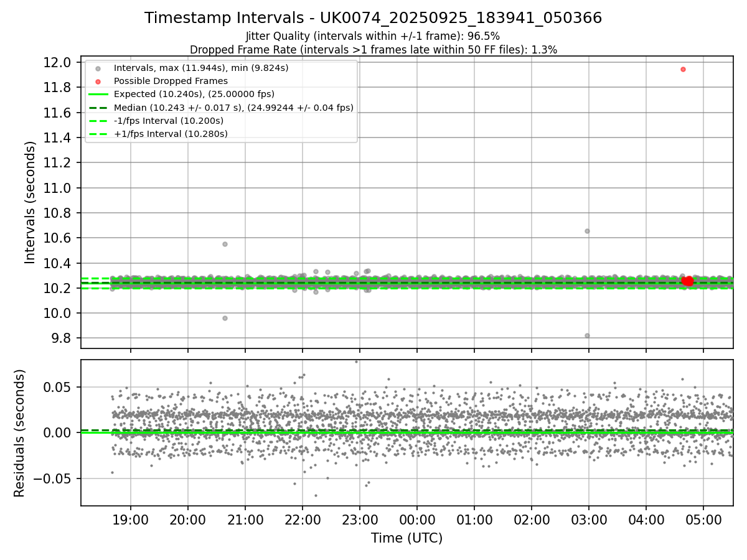
Task: Click the gray outlier point at 9.96 near 20:40
Action: 225,318
